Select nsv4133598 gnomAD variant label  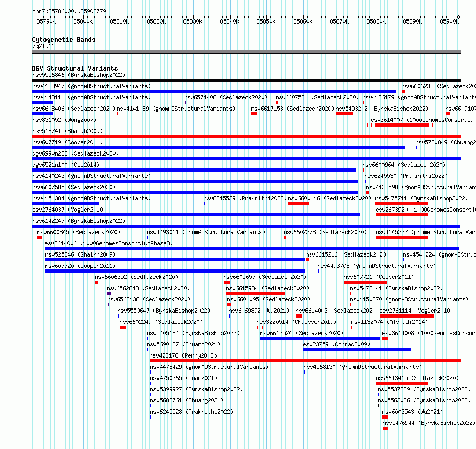(421, 187)
